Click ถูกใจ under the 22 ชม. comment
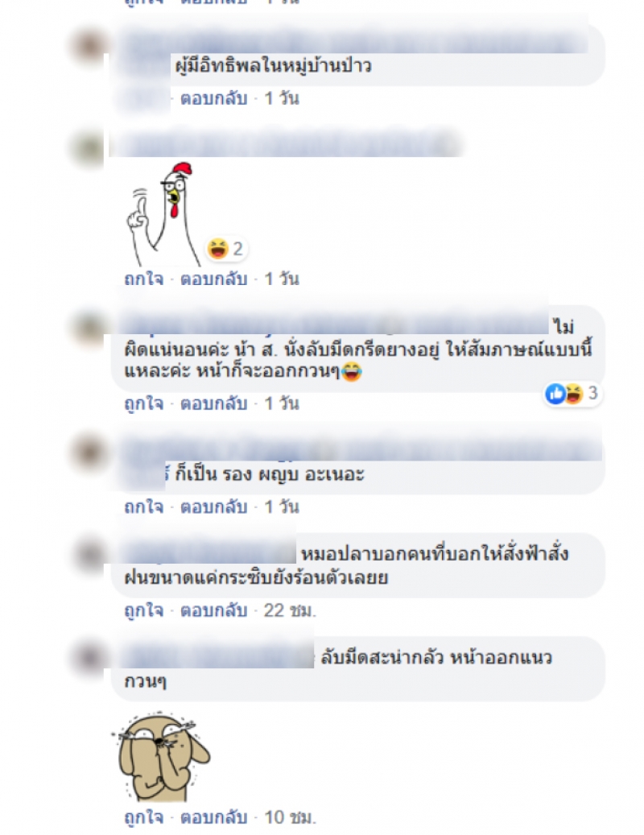The height and width of the screenshot is (835, 644). 144,610
